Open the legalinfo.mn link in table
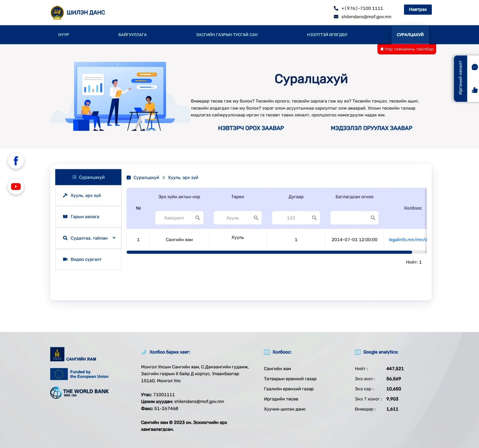Screen dimensions: 479x448 point(407,240)
